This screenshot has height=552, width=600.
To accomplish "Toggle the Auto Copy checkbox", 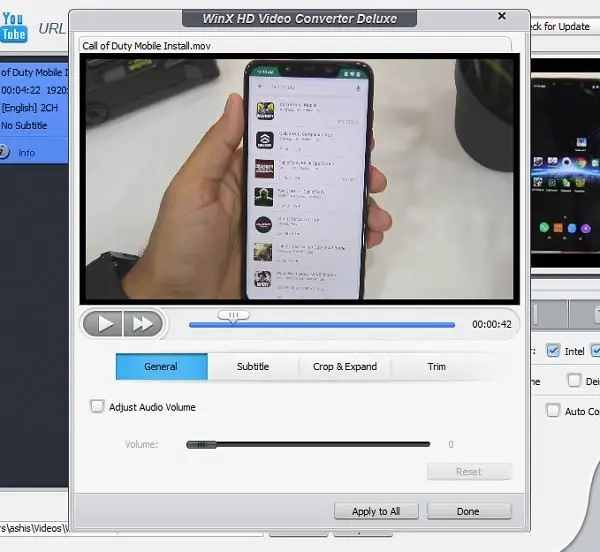I will coord(553,411).
